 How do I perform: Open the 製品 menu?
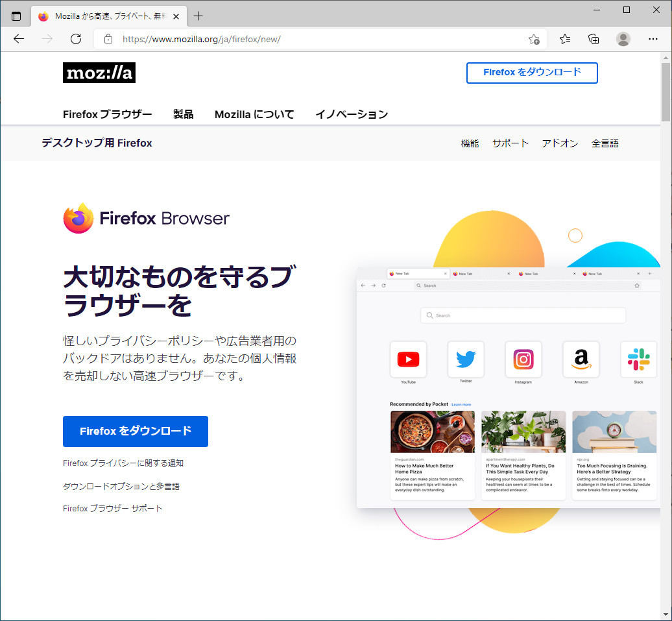pos(184,114)
